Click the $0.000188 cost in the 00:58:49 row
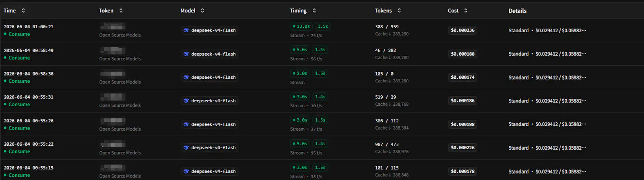Image resolution: width=644 pixels, height=180 pixels. (x=462, y=54)
